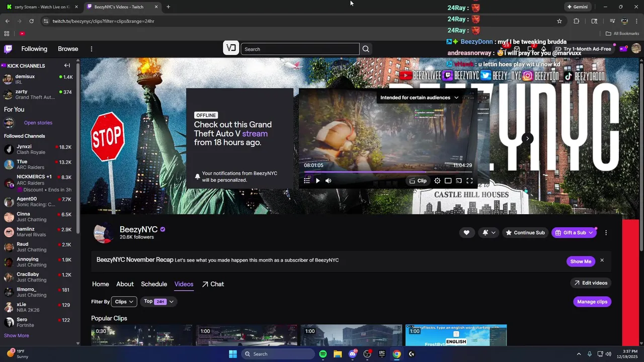The height and width of the screenshot is (362, 644).
Task: Open the purple extension icon before search
Action: point(231,48)
